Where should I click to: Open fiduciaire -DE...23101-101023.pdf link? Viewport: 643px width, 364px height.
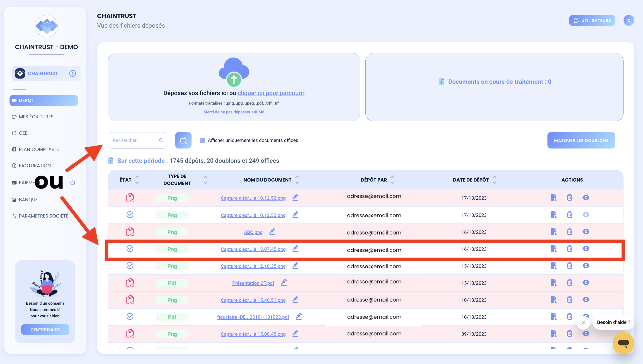coord(253,317)
